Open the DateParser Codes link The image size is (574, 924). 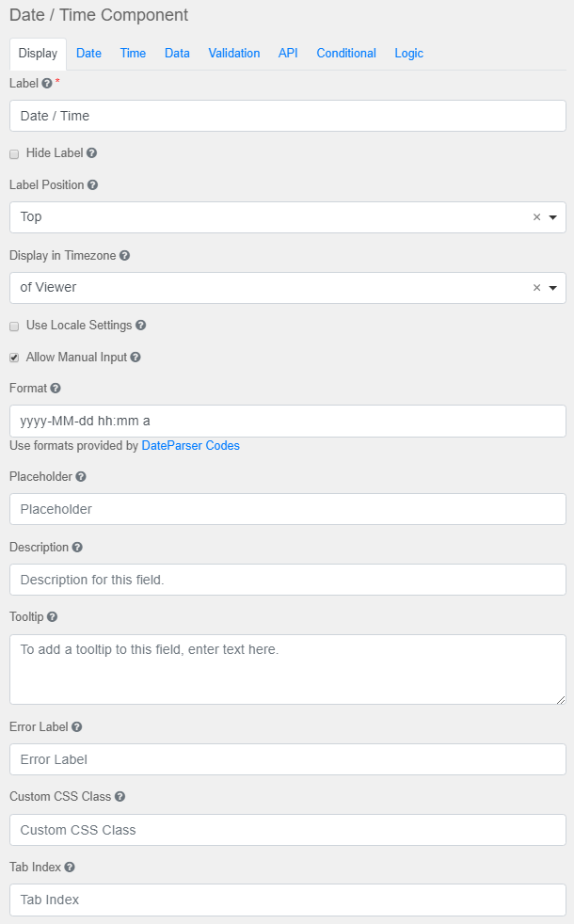pos(190,445)
